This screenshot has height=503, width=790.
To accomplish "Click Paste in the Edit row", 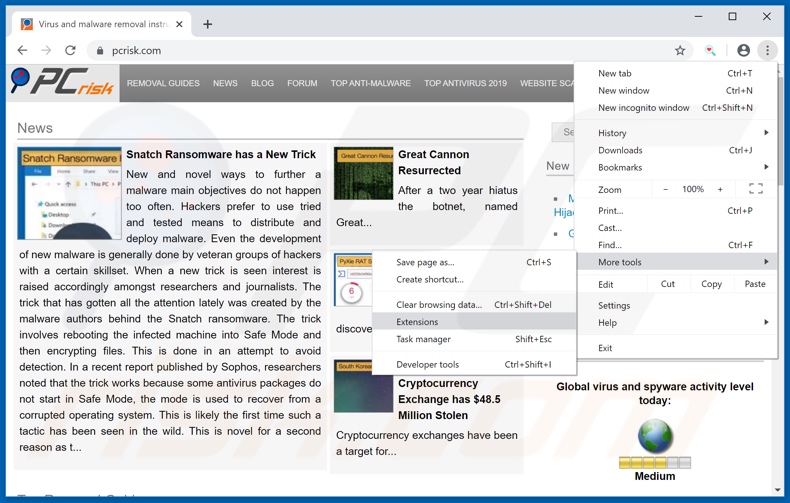I will click(755, 284).
